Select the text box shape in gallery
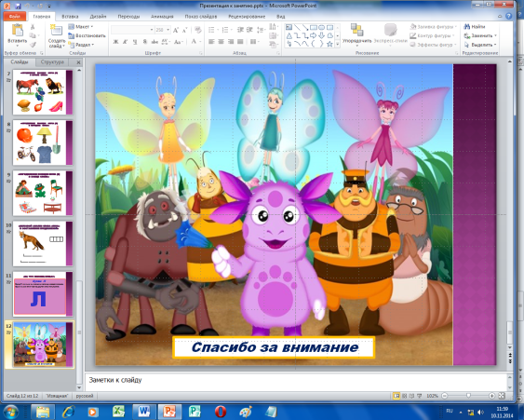The width and height of the screenshot is (524, 420). (x=289, y=27)
